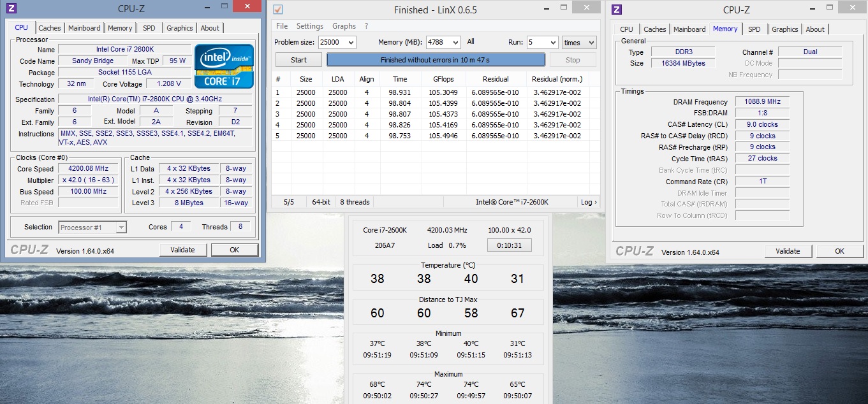This screenshot has width=868, height=404.
Task: Expand the Problem size dropdown
Action: (350, 43)
